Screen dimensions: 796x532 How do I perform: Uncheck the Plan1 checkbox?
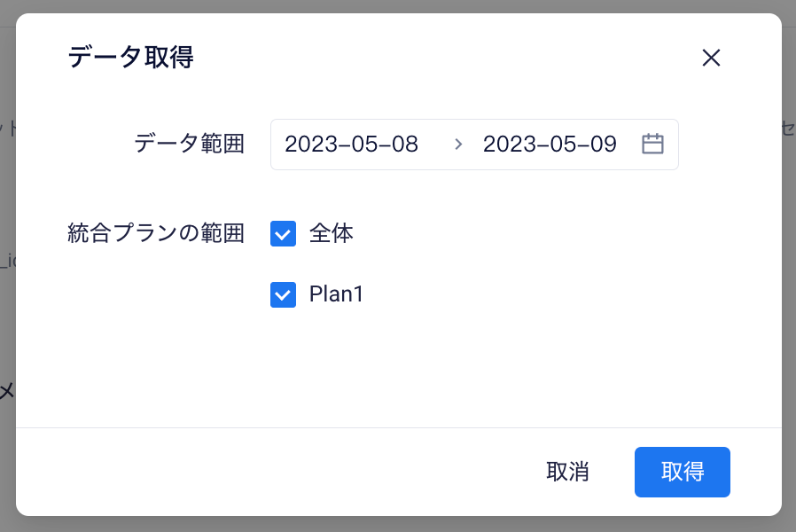tap(283, 294)
